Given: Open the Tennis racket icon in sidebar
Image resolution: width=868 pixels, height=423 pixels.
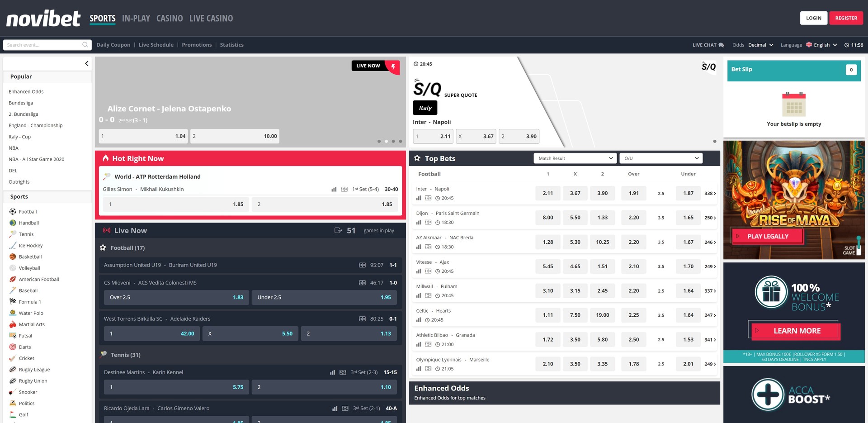Looking at the screenshot, I should 13,234.
